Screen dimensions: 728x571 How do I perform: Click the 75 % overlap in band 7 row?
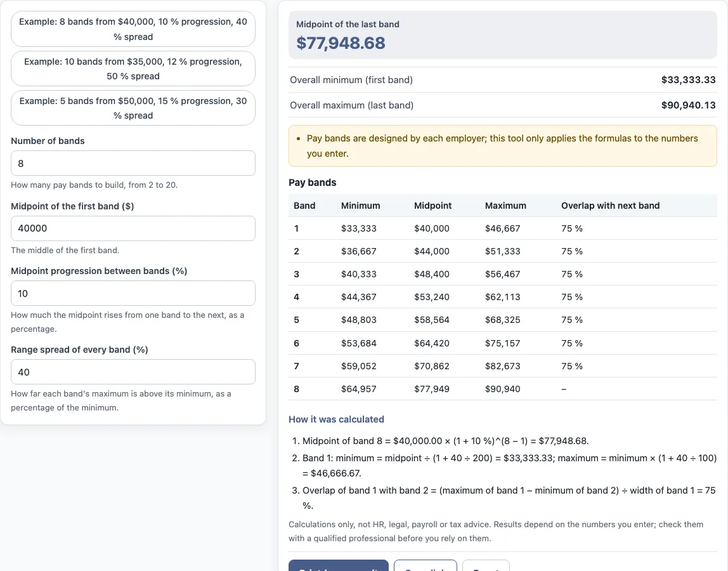(571, 365)
